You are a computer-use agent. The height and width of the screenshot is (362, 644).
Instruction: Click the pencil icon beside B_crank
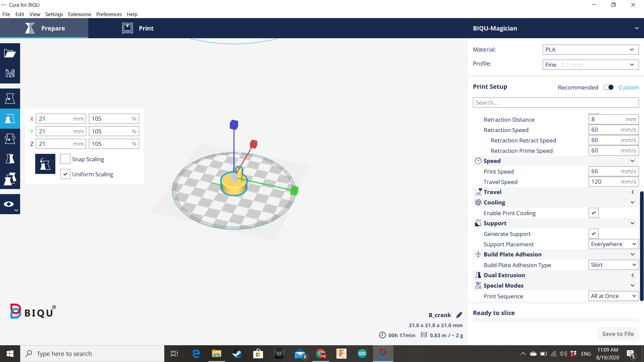pyautogui.click(x=459, y=315)
